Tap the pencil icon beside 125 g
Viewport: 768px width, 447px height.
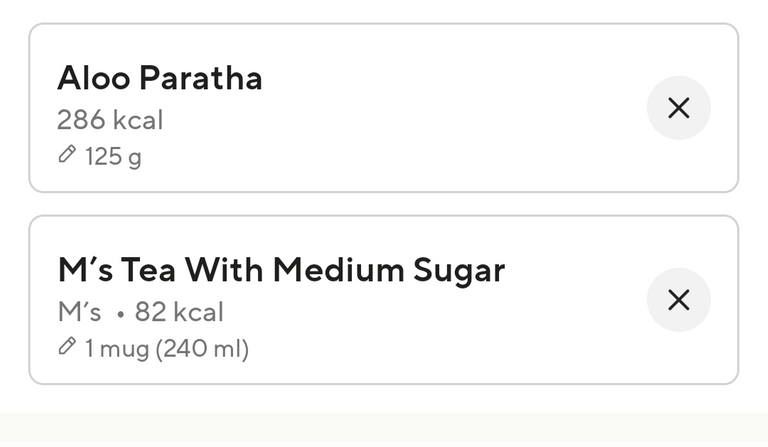67,154
